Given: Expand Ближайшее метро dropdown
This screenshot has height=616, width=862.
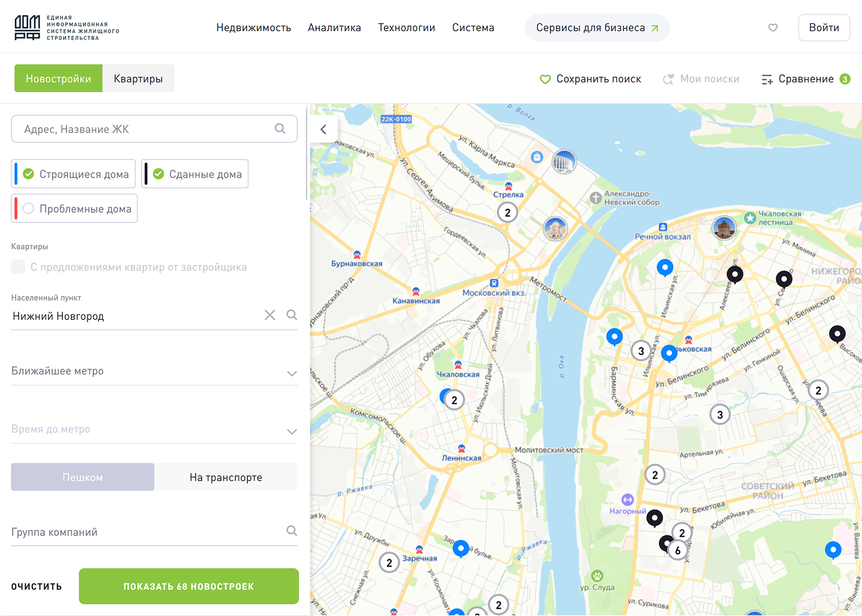Looking at the screenshot, I should pyautogui.click(x=291, y=373).
